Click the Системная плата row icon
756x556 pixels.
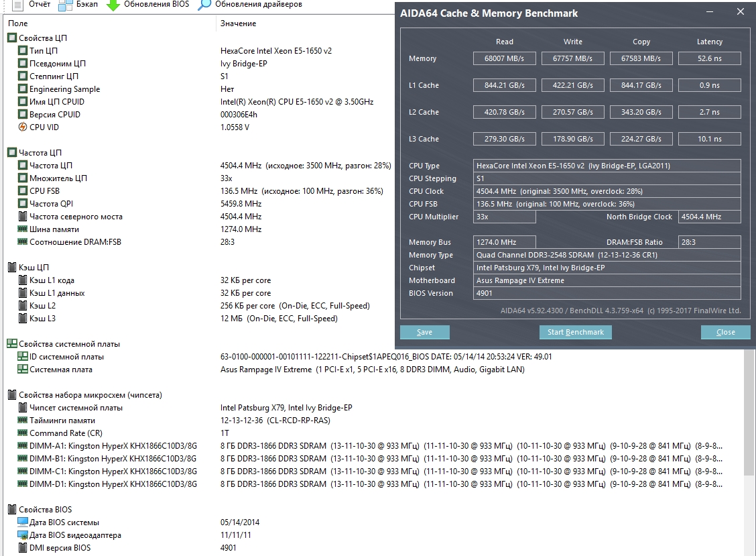tap(23, 370)
